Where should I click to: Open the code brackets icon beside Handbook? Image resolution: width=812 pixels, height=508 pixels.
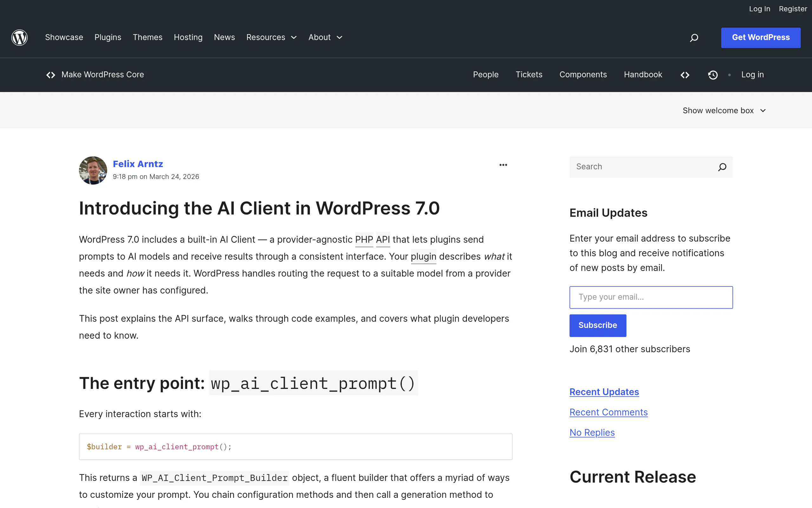(x=685, y=75)
